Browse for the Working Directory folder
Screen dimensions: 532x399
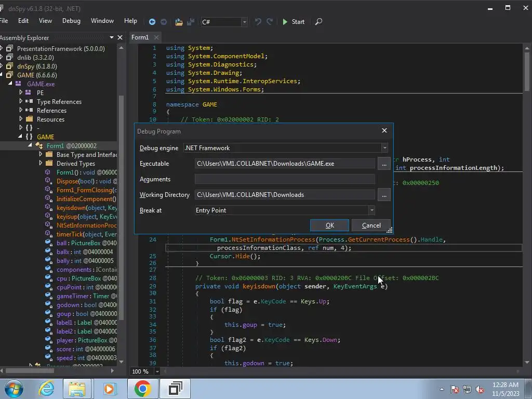click(x=384, y=195)
